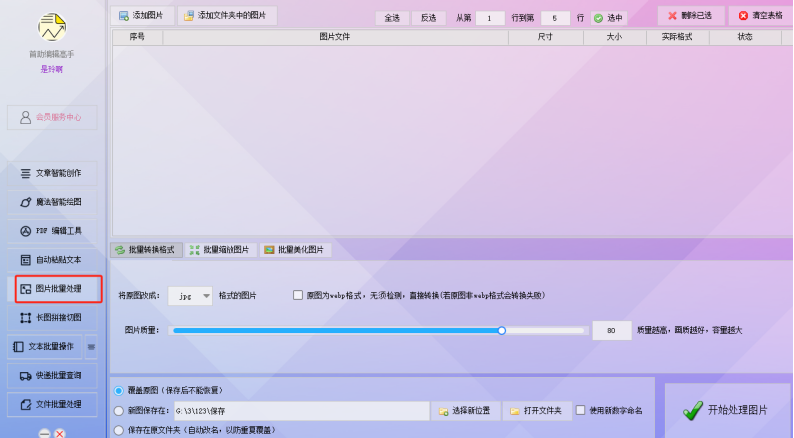Click the 开始处理图片 start button
Viewport: 794px width, 438px height.
click(726, 410)
